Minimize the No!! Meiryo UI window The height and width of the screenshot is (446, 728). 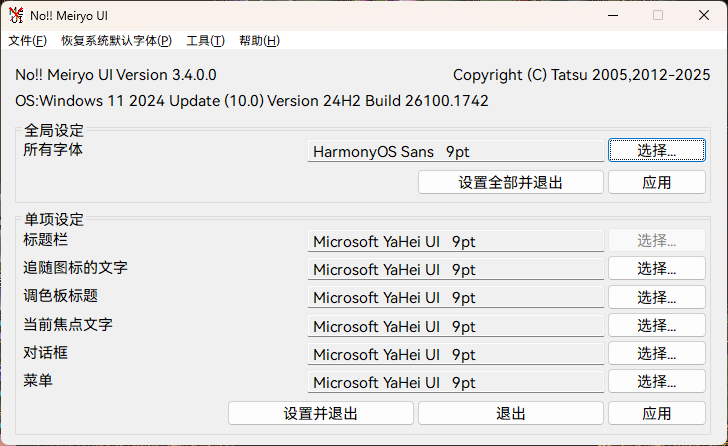pos(613,15)
